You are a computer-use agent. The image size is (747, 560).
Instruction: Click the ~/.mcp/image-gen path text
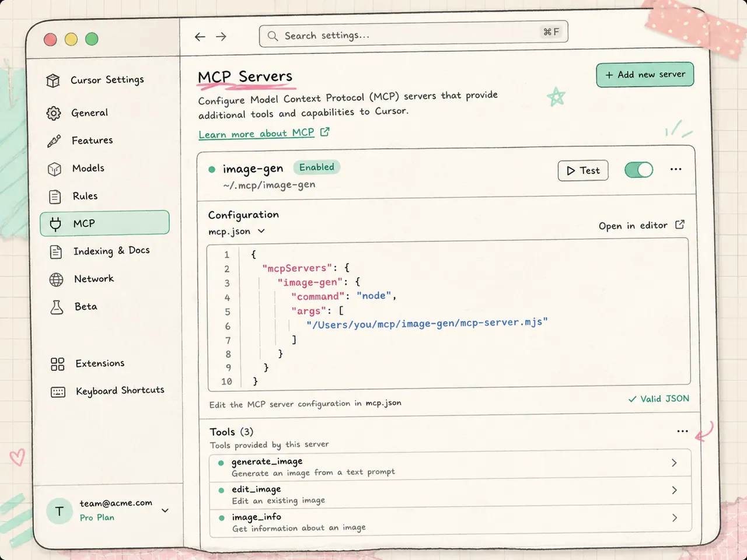(269, 185)
